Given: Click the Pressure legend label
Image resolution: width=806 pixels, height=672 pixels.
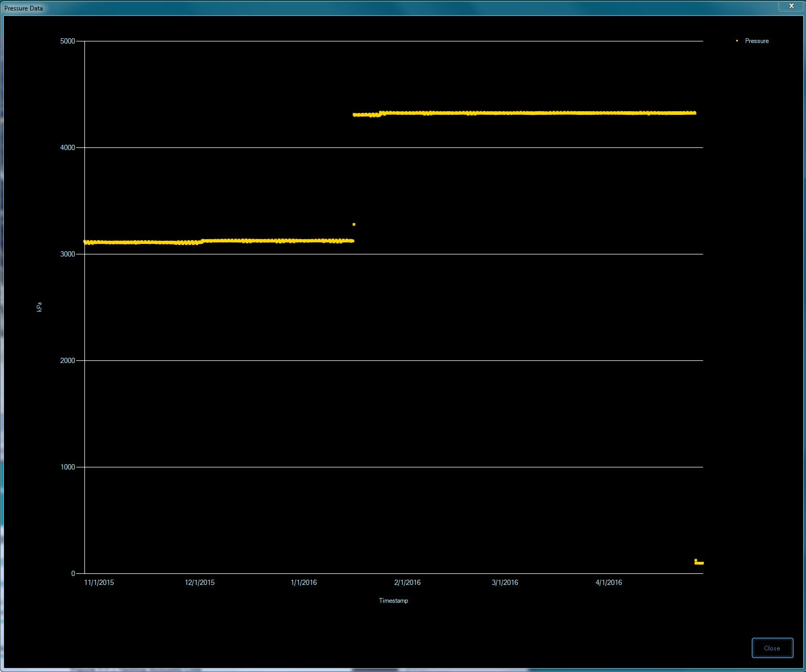Looking at the screenshot, I should click(x=756, y=41).
